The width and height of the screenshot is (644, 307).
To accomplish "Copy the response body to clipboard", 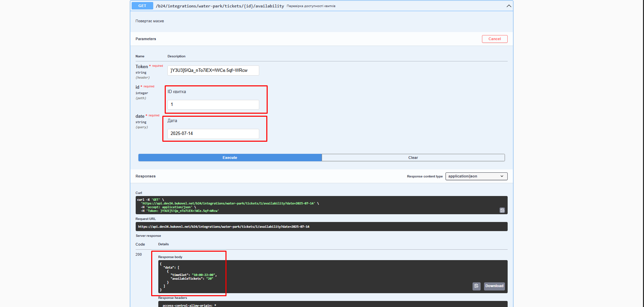I will (476, 286).
